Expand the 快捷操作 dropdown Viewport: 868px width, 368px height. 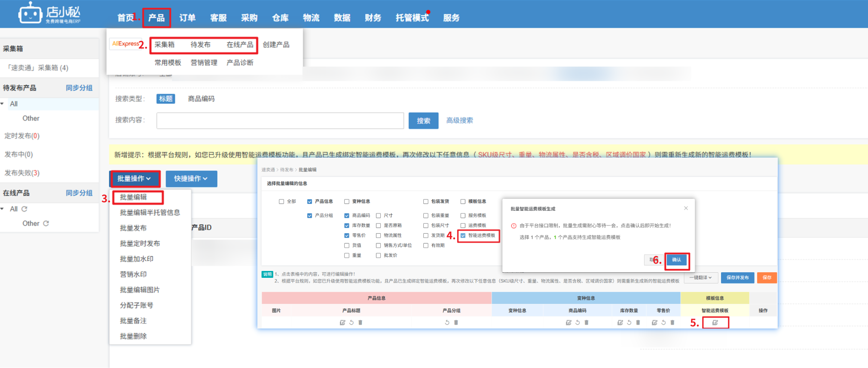pos(191,179)
